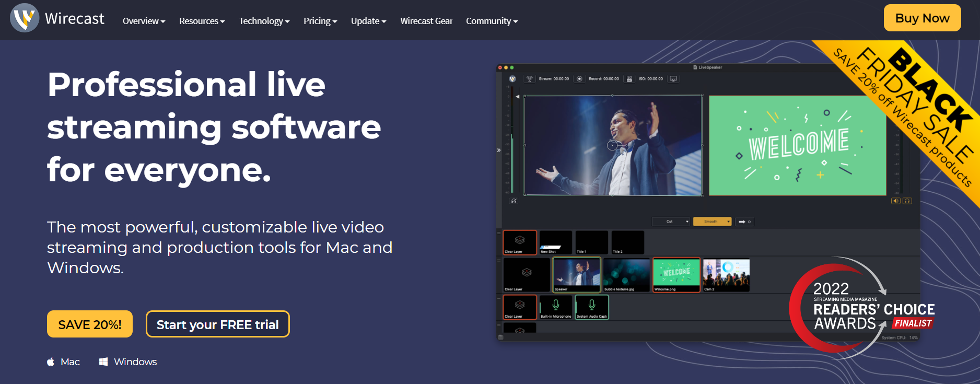Screen dimensions: 980x384
Task: Open the Cut transition dropdown
Action: click(671, 222)
